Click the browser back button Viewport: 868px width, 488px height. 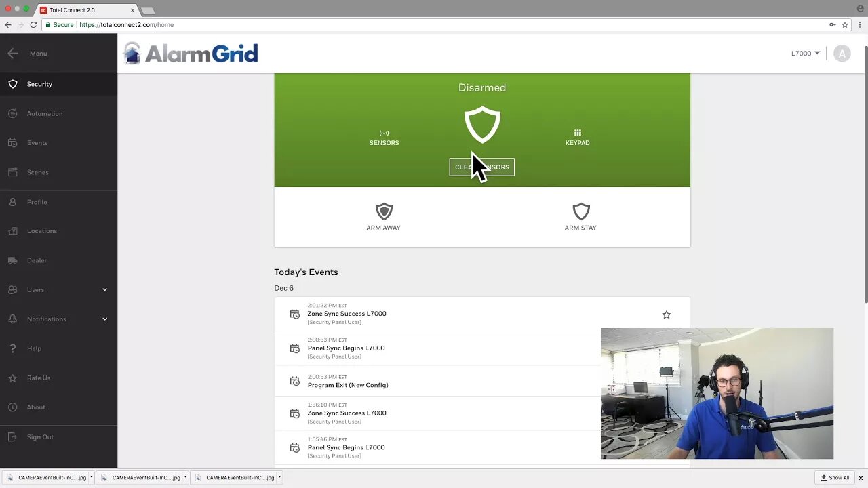pyautogui.click(x=8, y=25)
